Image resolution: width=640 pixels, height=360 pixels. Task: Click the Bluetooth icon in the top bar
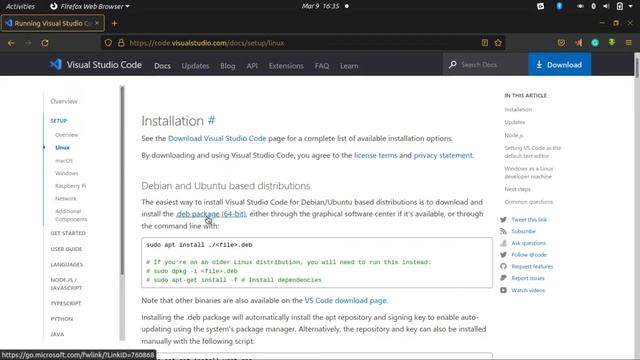[x=559, y=6]
